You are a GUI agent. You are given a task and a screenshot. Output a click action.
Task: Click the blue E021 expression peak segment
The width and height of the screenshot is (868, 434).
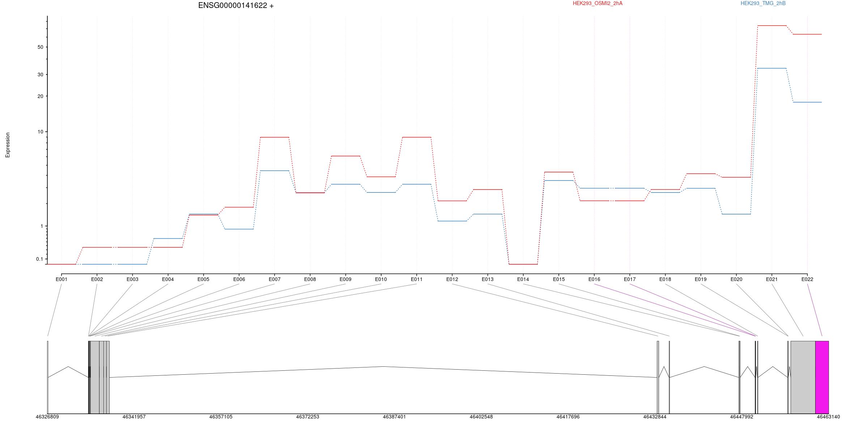click(772, 68)
